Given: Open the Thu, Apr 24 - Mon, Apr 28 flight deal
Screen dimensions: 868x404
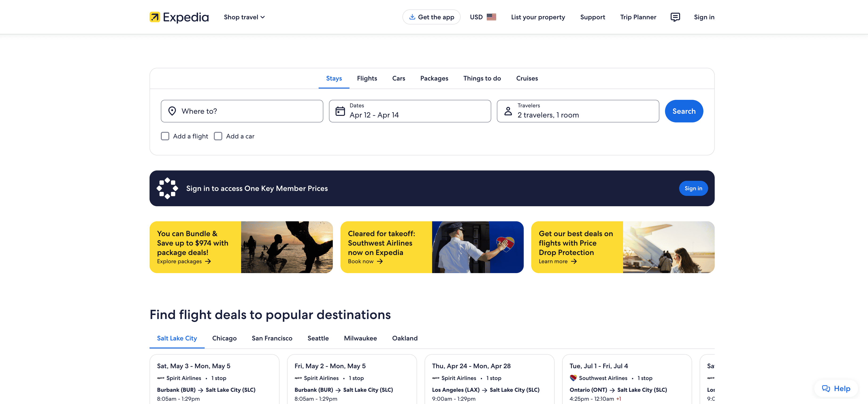Looking at the screenshot, I should tap(489, 379).
